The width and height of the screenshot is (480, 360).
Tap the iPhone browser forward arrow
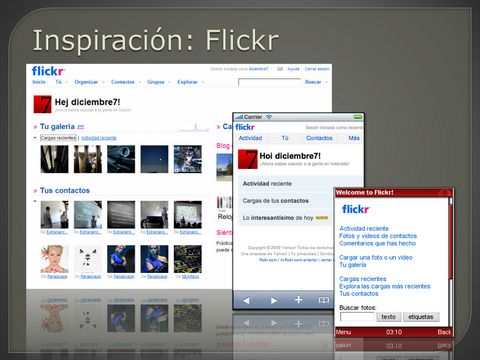(274, 300)
